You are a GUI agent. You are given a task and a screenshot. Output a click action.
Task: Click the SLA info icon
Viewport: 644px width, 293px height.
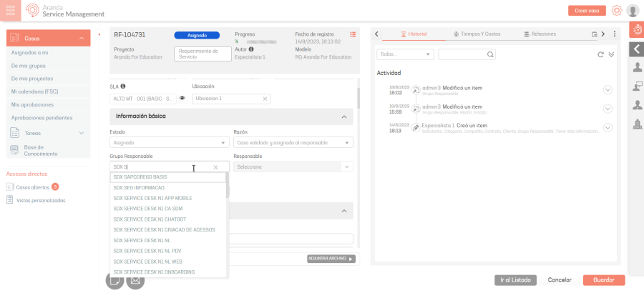123,86
